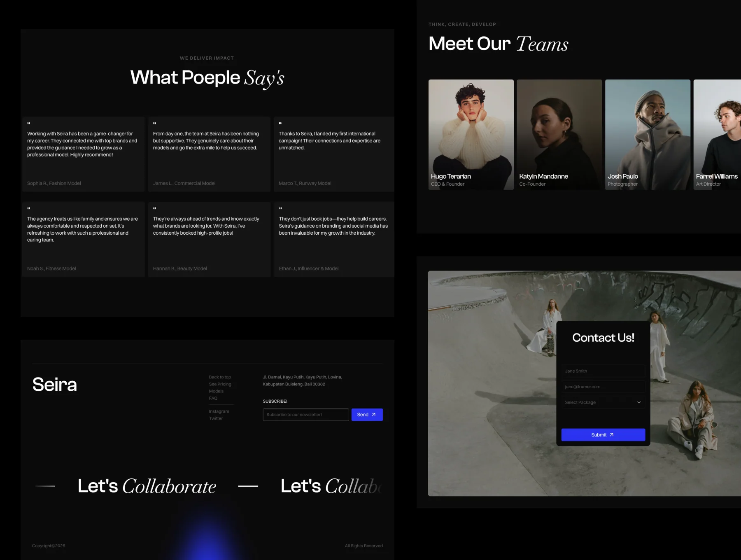This screenshot has height=560, width=741.
Task: Click the 'What Poeple Say's' heading
Action: [x=207, y=78]
